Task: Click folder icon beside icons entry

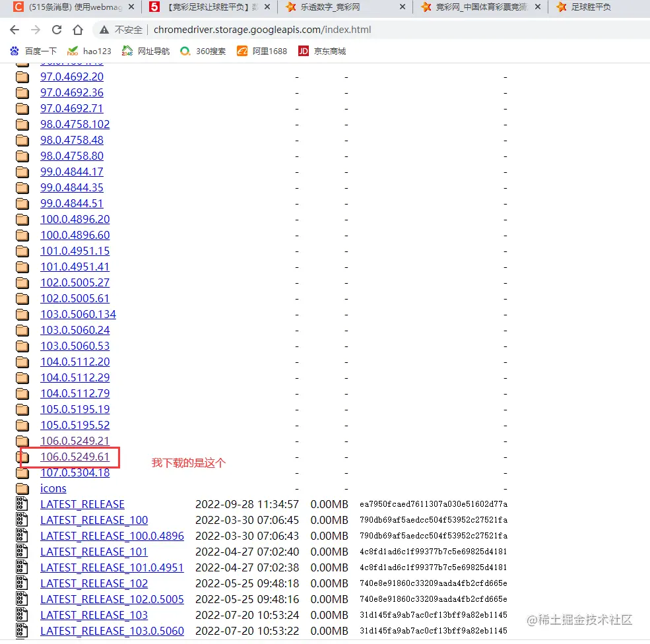Action: pyautogui.click(x=22, y=488)
